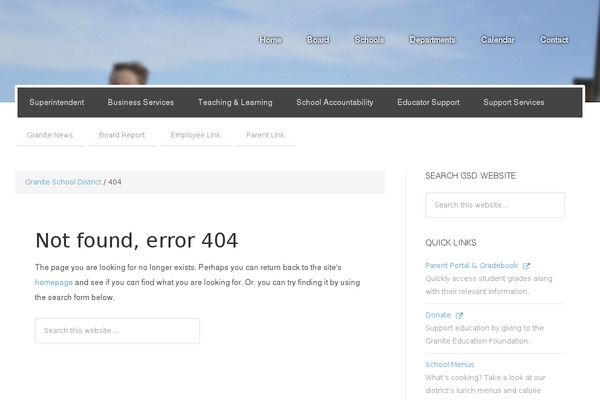The height and width of the screenshot is (400, 600).
Task: Go to the Board page
Action: pos(318,40)
